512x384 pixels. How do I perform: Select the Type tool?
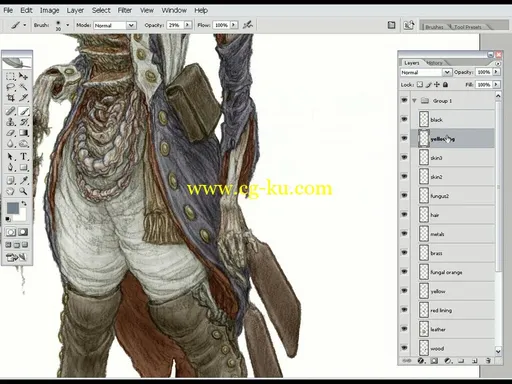(23, 156)
